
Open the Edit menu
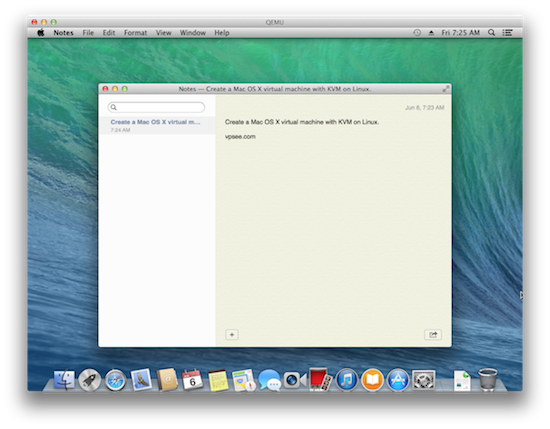[109, 33]
